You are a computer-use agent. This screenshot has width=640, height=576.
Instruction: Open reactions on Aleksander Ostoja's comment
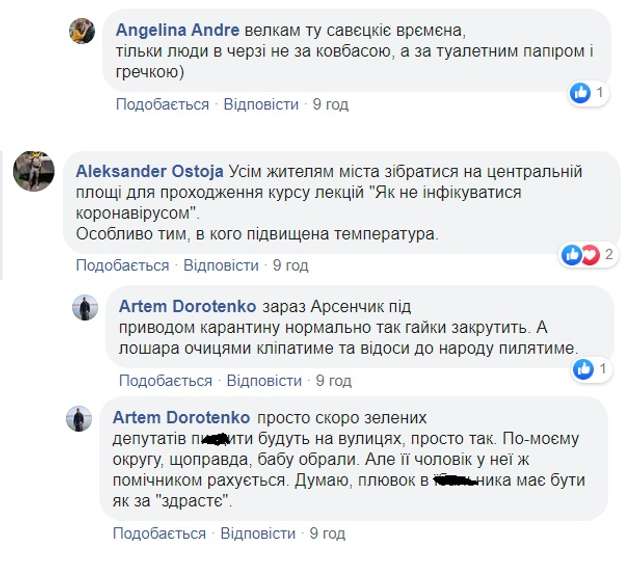[580, 254]
